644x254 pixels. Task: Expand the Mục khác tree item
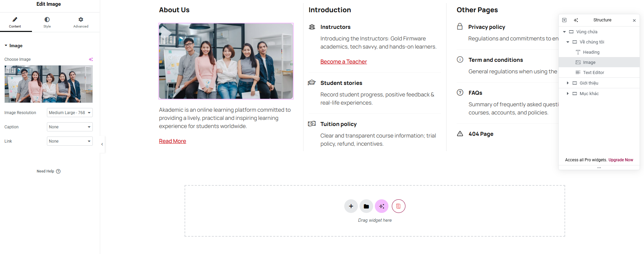point(568,93)
